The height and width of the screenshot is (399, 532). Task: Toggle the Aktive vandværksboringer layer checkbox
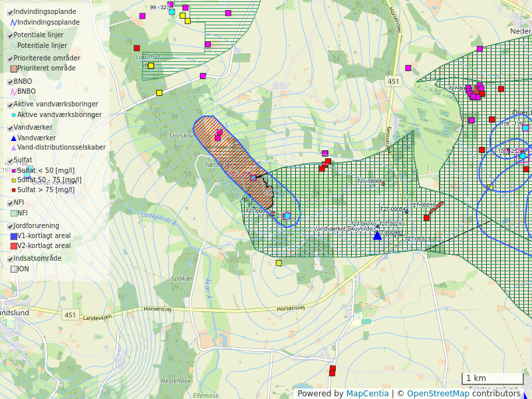(x=10, y=104)
